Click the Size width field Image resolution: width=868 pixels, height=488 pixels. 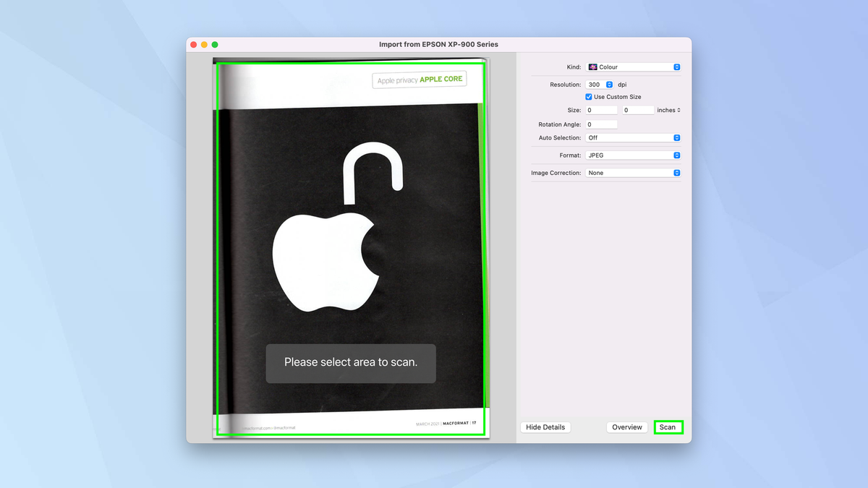click(600, 109)
